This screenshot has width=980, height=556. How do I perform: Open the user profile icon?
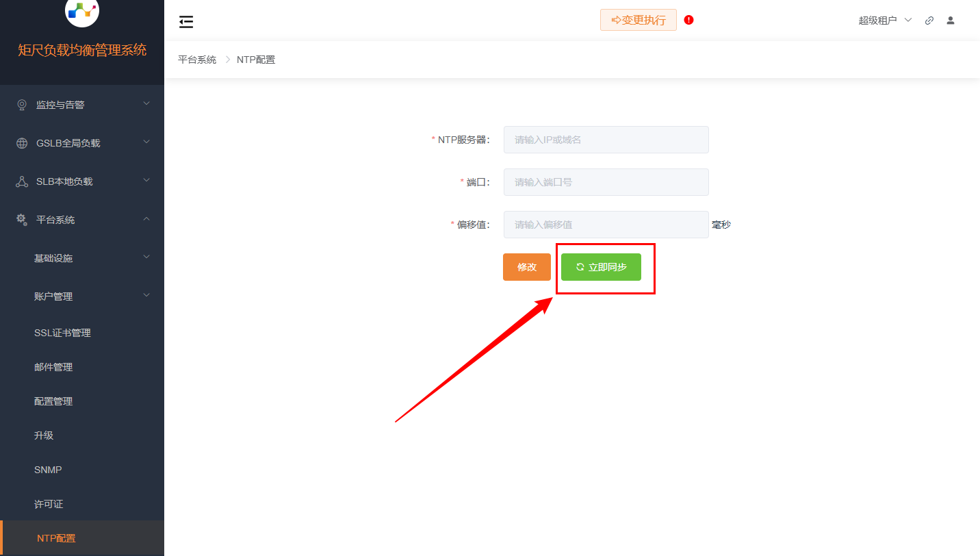(x=951, y=21)
